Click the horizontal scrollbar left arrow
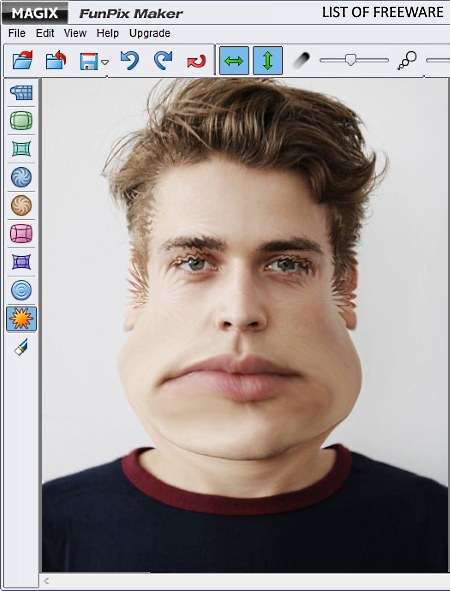 (x=46, y=581)
